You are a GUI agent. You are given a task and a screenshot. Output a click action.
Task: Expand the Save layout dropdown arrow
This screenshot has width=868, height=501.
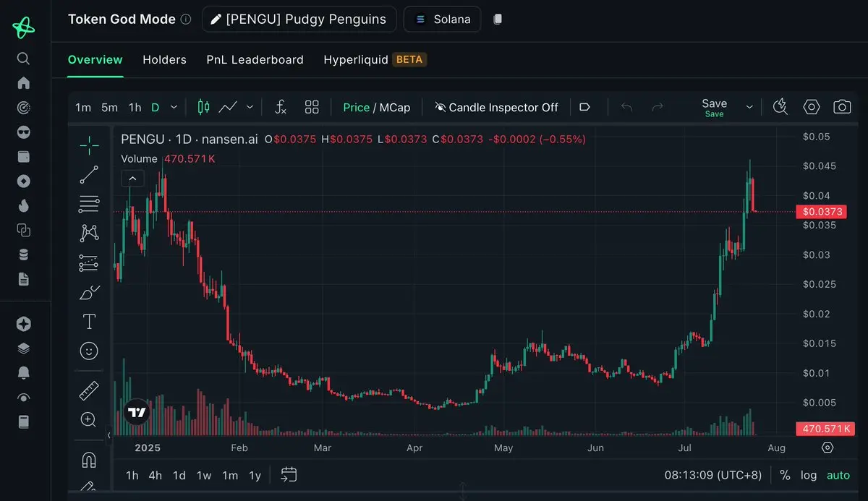[749, 107]
